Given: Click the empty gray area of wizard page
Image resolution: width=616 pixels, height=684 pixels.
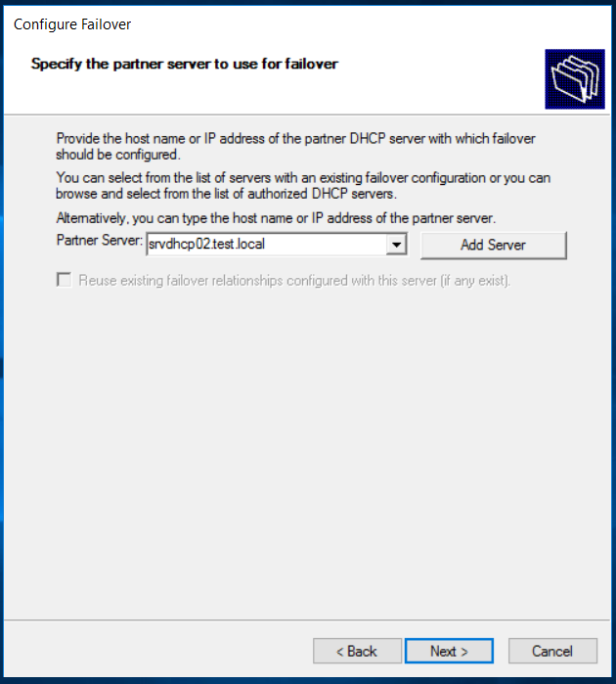Looking at the screenshot, I should click(305, 454).
